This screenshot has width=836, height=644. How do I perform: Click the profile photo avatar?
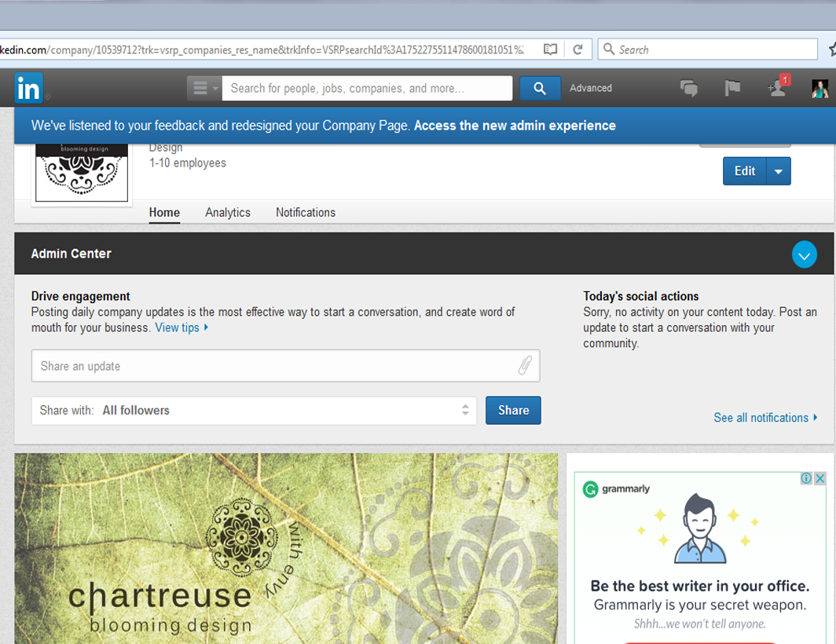pyautogui.click(x=819, y=89)
